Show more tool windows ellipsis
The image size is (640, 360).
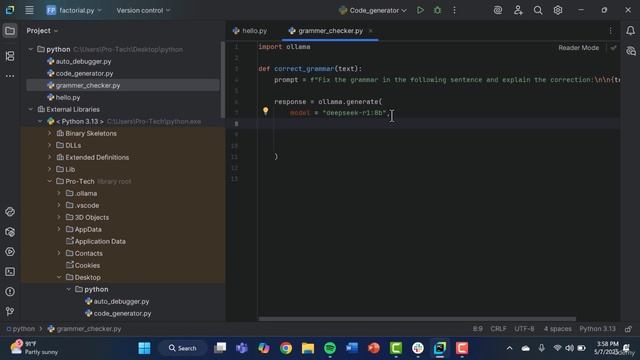click(x=10, y=76)
